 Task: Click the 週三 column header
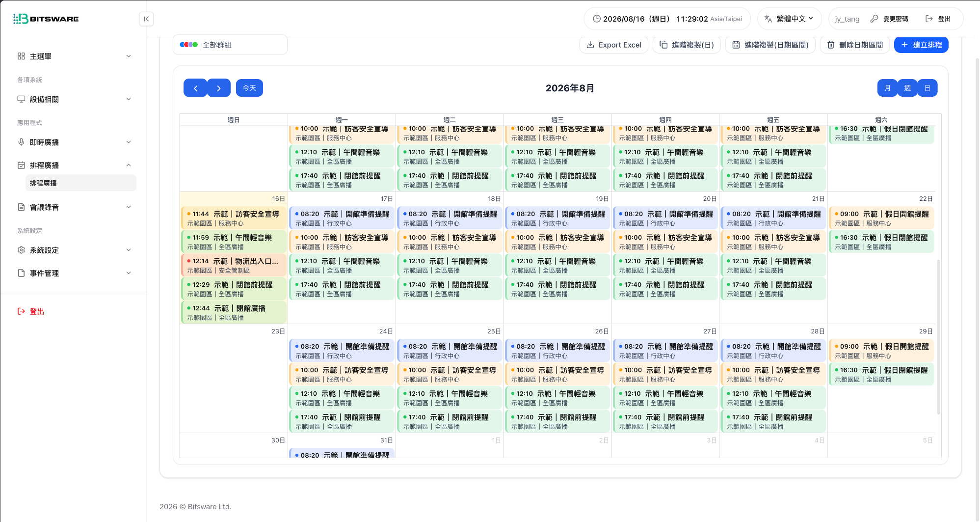tap(557, 120)
